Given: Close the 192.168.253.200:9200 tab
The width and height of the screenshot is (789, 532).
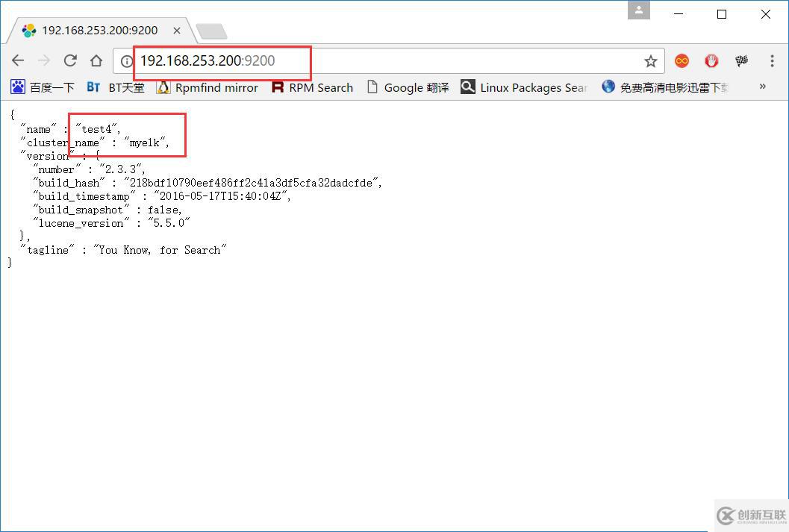Looking at the screenshot, I should pyautogui.click(x=177, y=31).
